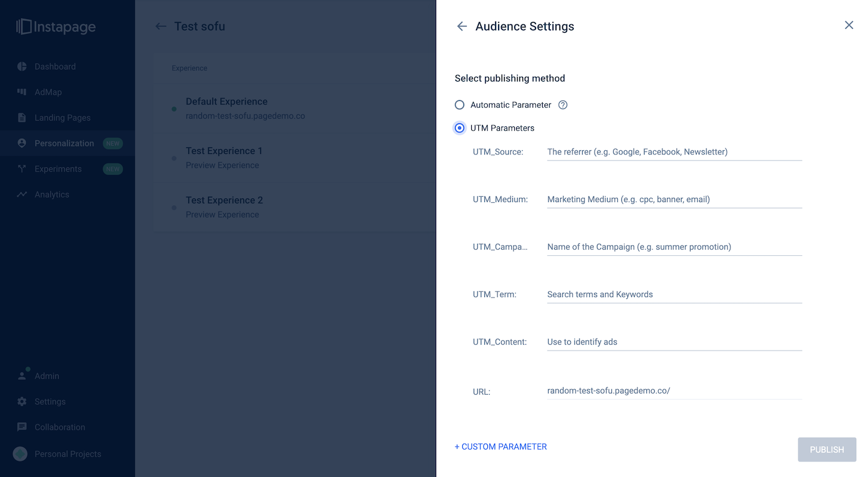Open Dashboard from the sidebar
The height and width of the screenshot is (477, 868).
[x=55, y=66]
